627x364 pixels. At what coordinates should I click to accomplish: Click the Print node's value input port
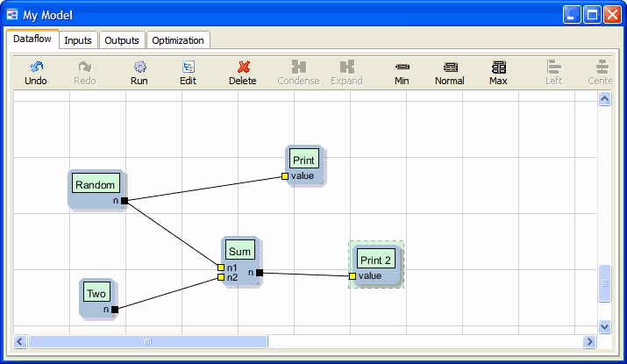285,176
